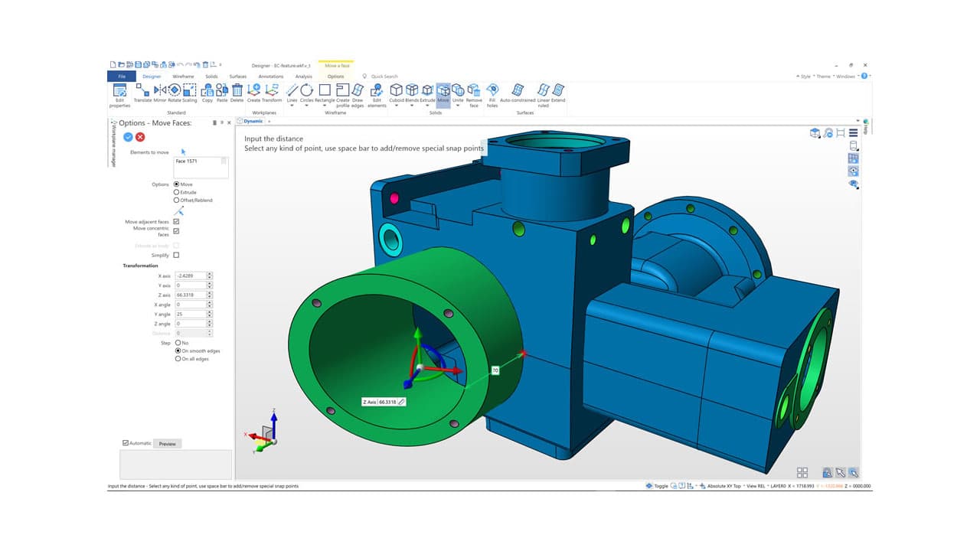
Task: Open the Analysis ribbon tab
Action: tap(303, 77)
